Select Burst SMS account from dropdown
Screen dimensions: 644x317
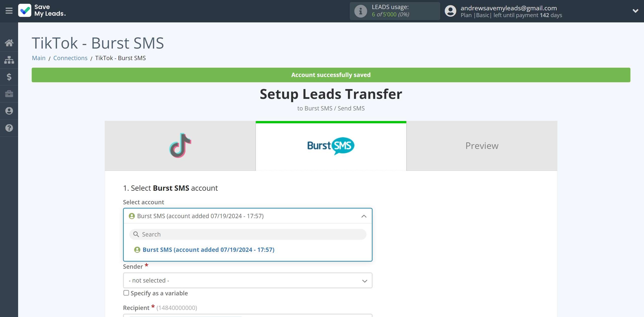(x=209, y=249)
